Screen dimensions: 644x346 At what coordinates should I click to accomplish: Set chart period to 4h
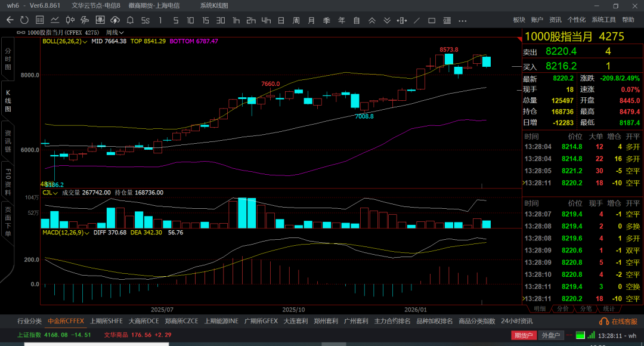266,20
